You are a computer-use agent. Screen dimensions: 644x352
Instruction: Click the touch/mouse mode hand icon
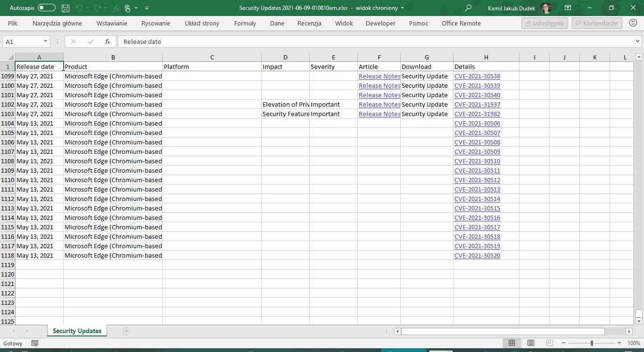tap(128, 8)
